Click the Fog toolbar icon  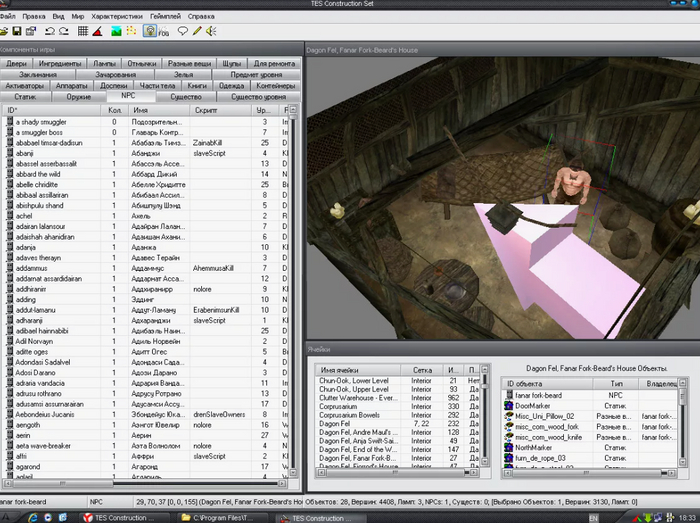click(x=164, y=31)
